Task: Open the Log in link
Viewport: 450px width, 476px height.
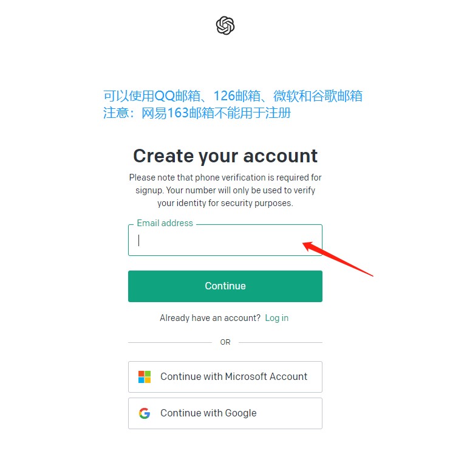Action: pos(276,318)
